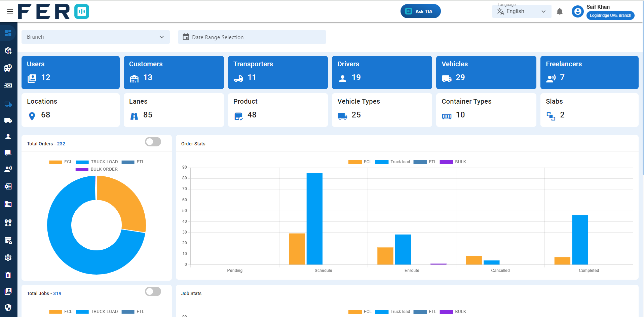Open the hamburger navigation menu

(x=10, y=11)
